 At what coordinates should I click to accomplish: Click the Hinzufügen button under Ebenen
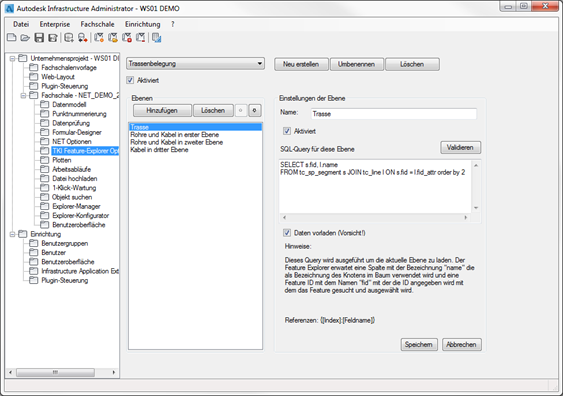162,110
